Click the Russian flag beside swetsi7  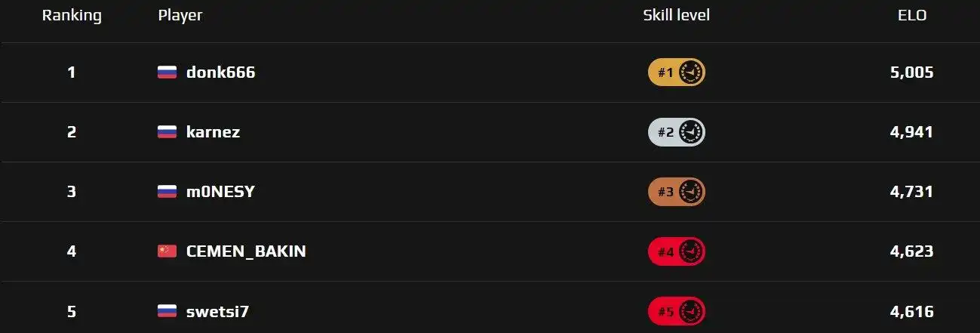point(167,311)
